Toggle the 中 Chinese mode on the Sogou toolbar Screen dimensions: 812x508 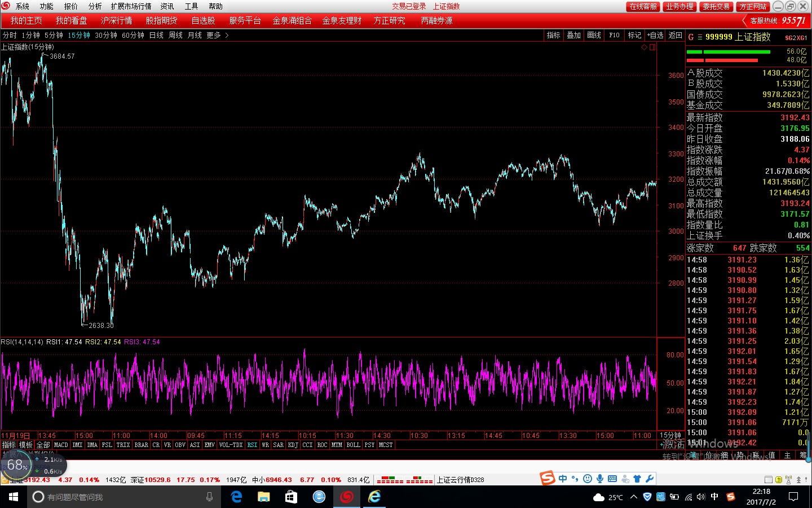coord(563,479)
